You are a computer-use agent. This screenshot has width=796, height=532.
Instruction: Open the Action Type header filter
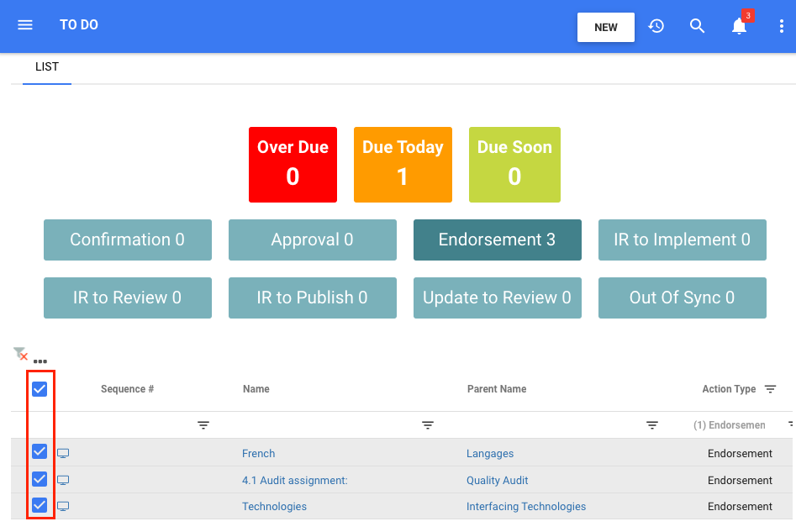pos(771,389)
